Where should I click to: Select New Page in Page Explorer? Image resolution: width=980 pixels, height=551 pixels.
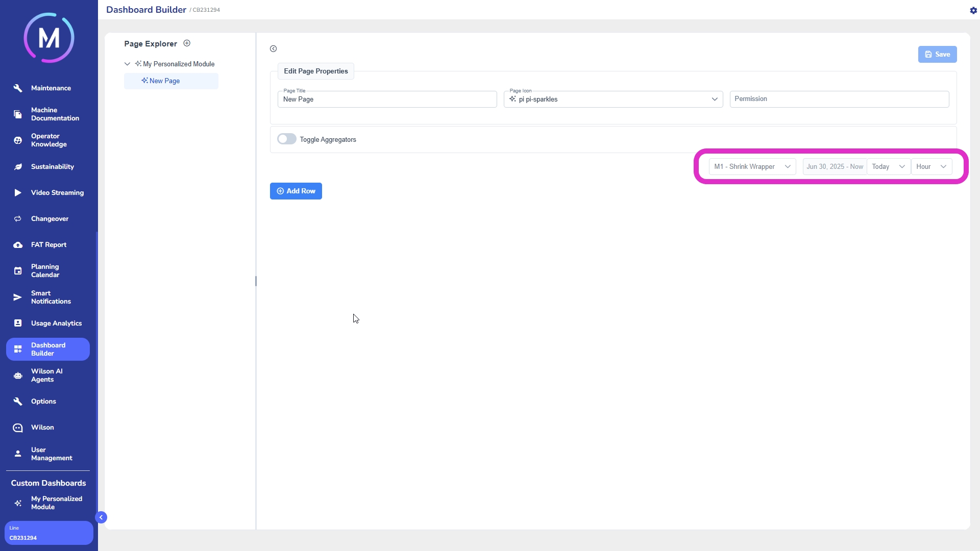(x=164, y=81)
